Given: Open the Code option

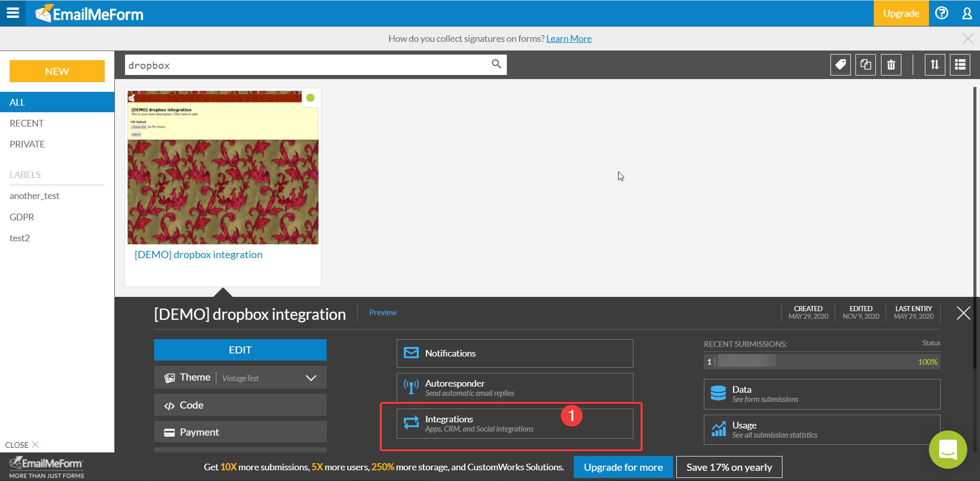Looking at the screenshot, I should (240, 405).
